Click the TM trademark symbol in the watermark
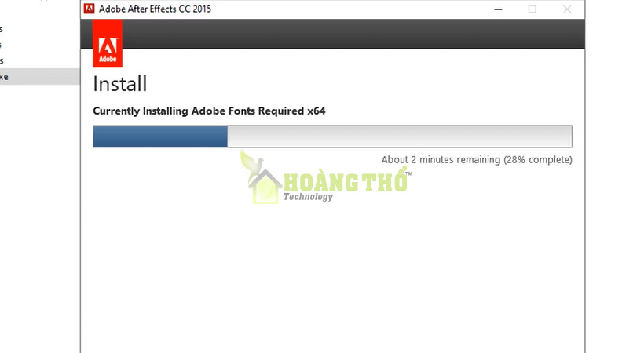The width and height of the screenshot is (644, 353). coord(408,174)
